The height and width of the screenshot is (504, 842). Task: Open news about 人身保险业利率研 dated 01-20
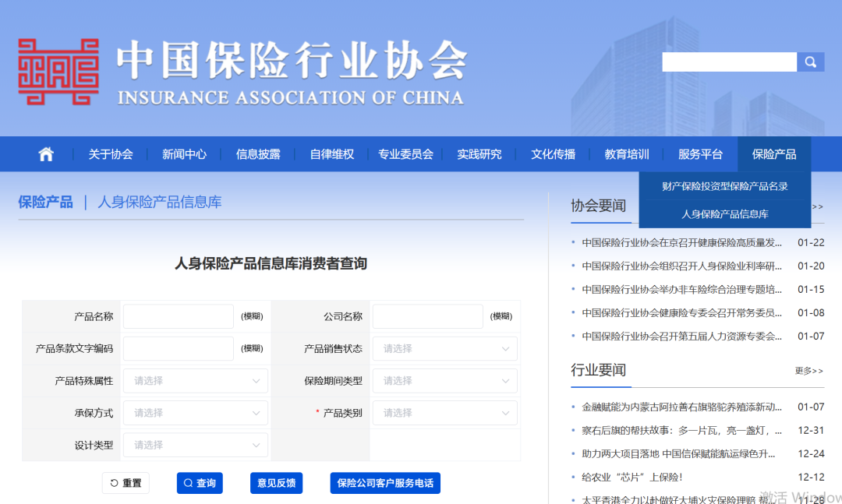(682, 266)
